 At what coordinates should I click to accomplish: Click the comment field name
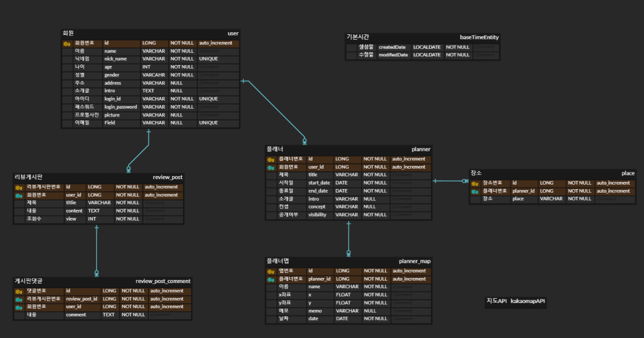(76, 315)
